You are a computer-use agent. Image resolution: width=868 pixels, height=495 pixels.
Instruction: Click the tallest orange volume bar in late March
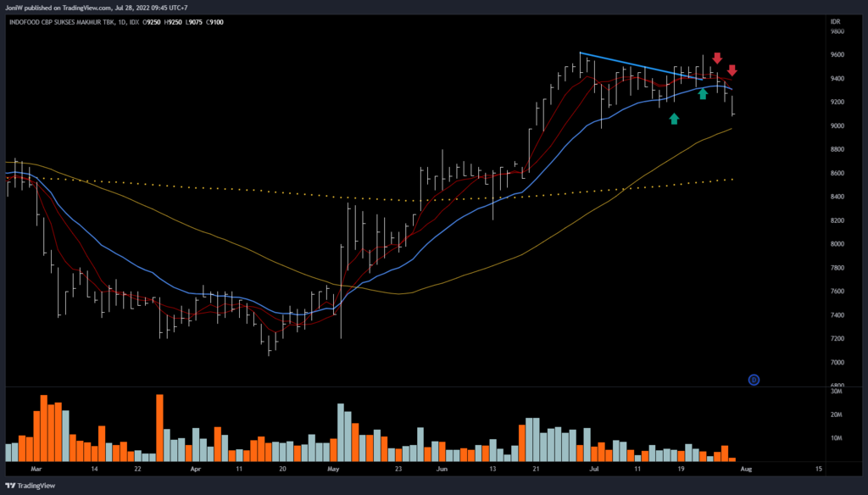[159, 427]
